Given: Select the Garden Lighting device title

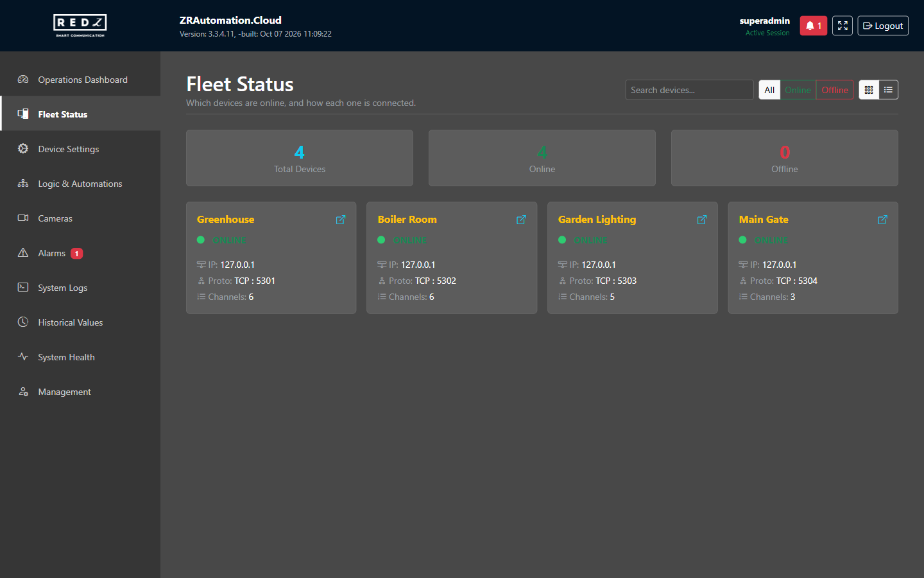Looking at the screenshot, I should coord(597,220).
